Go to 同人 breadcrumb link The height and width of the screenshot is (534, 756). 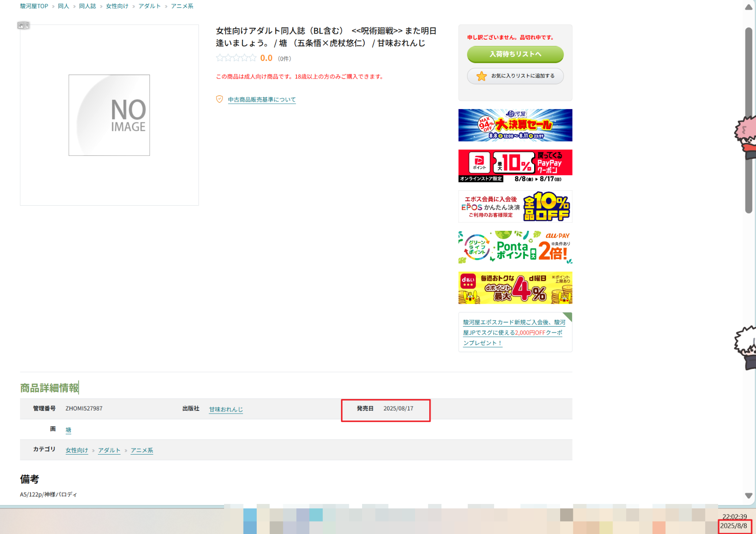(64, 6)
